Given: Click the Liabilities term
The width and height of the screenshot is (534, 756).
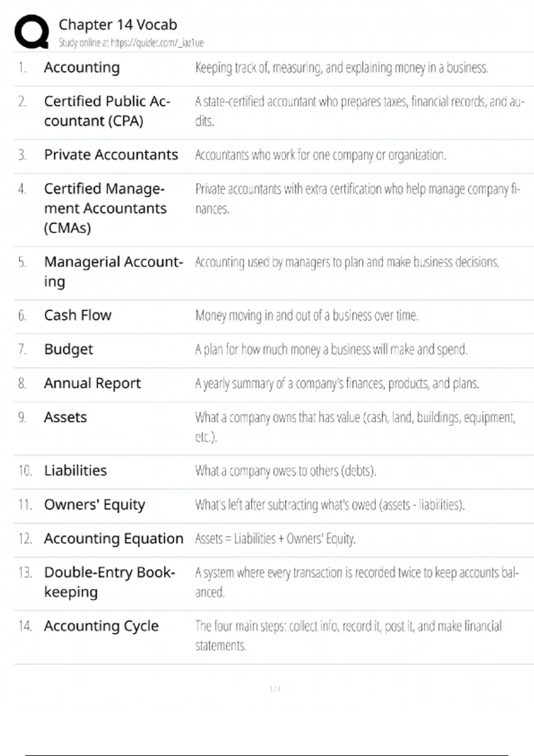Looking at the screenshot, I should [x=76, y=470].
